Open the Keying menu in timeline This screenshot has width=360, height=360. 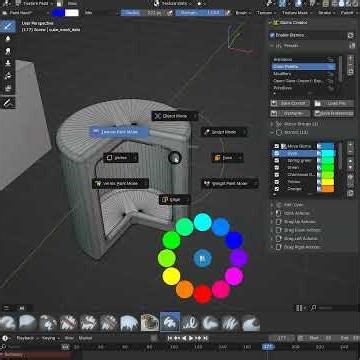(x=50, y=338)
